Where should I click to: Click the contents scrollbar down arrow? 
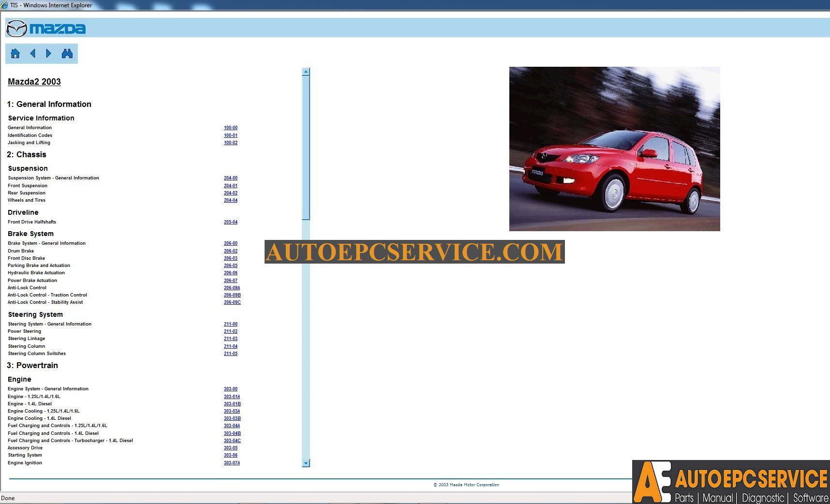[306, 463]
